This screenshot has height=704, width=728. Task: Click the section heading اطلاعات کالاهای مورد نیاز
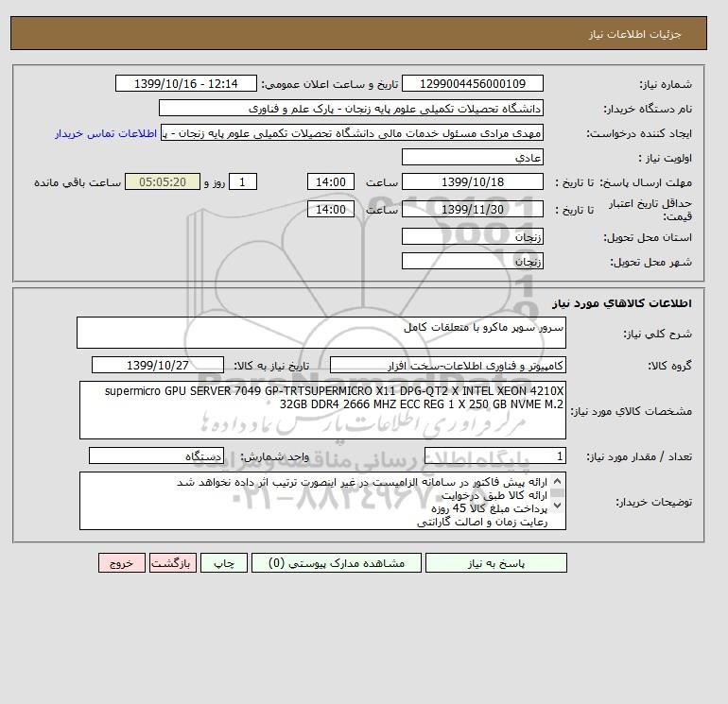click(622, 303)
